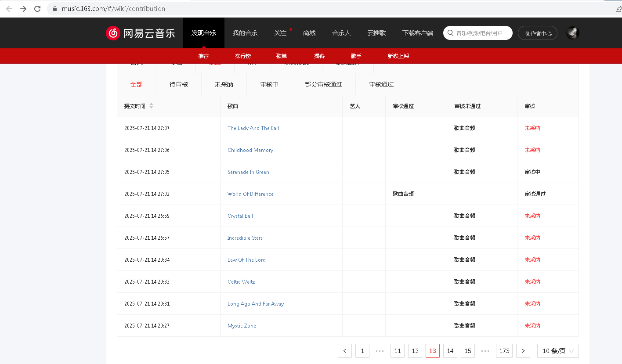Open 我的音乐 in the top navigation
The height and width of the screenshot is (364, 622).
point(245,33)
